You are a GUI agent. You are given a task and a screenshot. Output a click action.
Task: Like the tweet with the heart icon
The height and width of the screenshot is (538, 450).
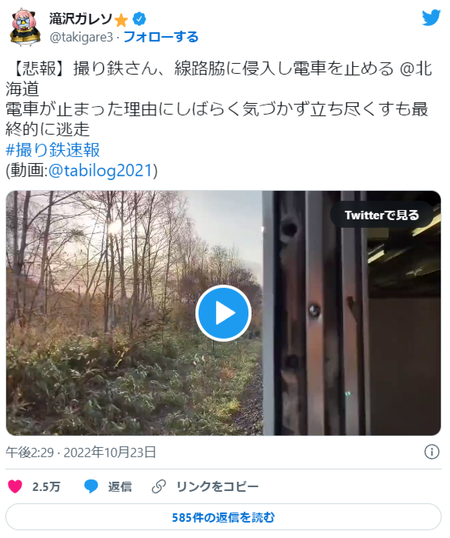click(15, 486)
